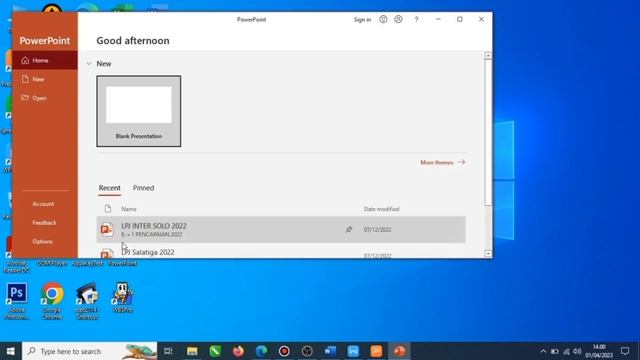
Task: Sort files by Date modified column
Action: 381,209
